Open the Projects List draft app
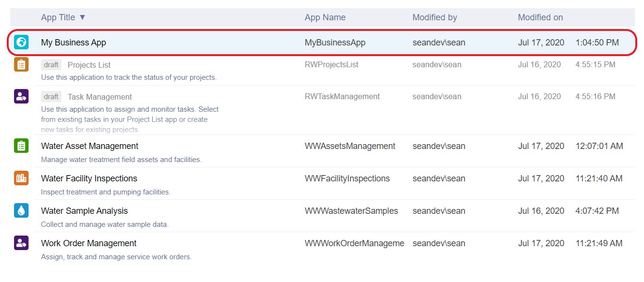The height and width of the screenshot is (282, 644). [89, 65]
